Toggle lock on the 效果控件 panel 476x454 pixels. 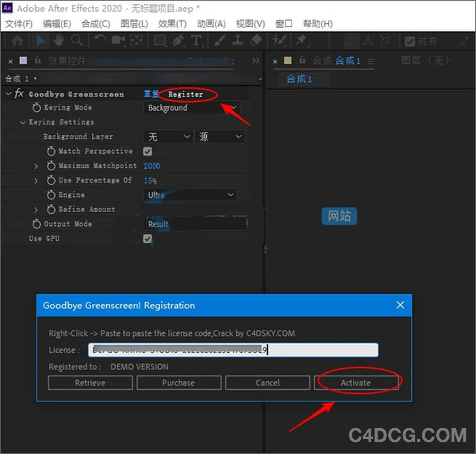coord(38,60)
